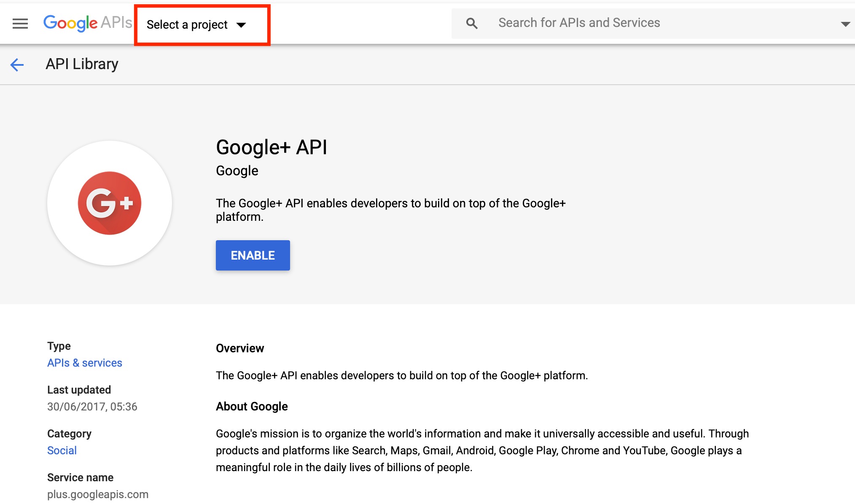The height and width of the screenshot is (504, 855).
Task: Click the last updated date 30/06/2017, 05:36
Action: click(92, 407)
